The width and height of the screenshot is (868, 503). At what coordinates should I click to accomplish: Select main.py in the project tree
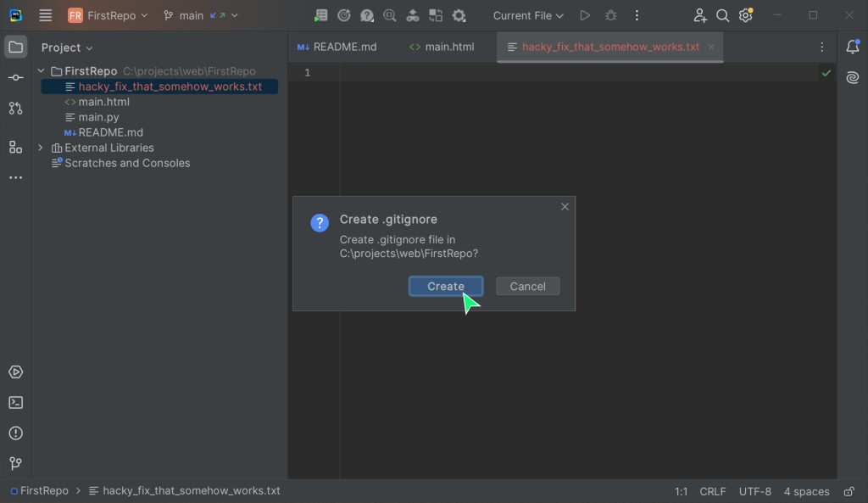click(98, 117)
